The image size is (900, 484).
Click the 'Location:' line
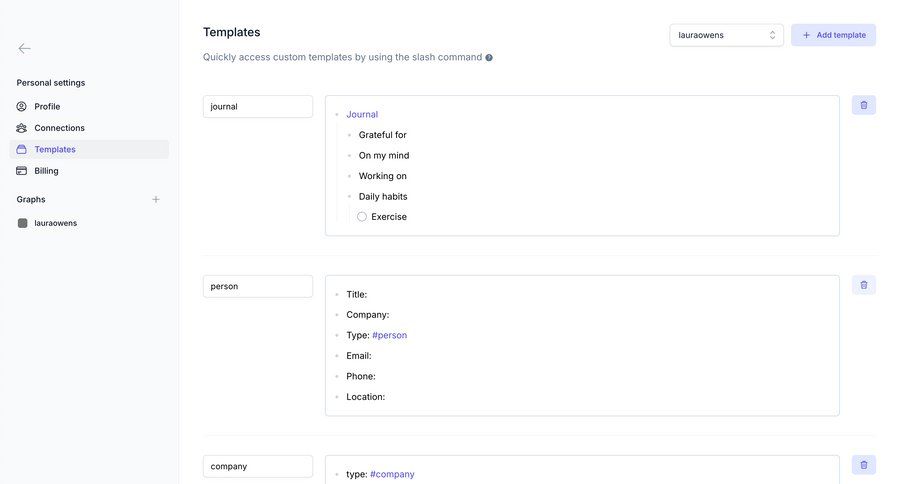365,397
